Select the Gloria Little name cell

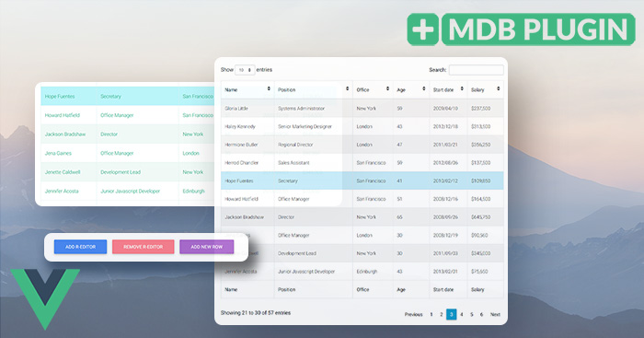(x=236, y=109)
